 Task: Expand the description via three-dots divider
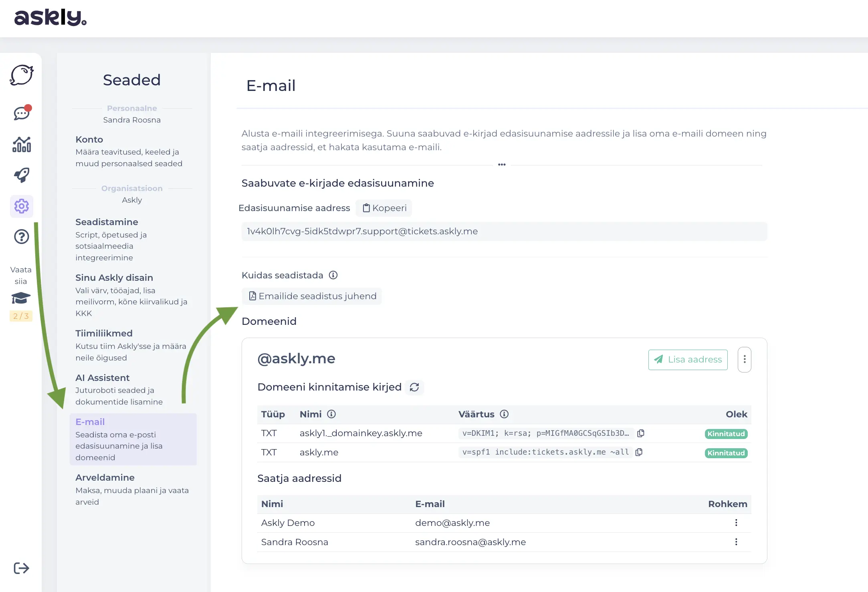pos(502,165)
